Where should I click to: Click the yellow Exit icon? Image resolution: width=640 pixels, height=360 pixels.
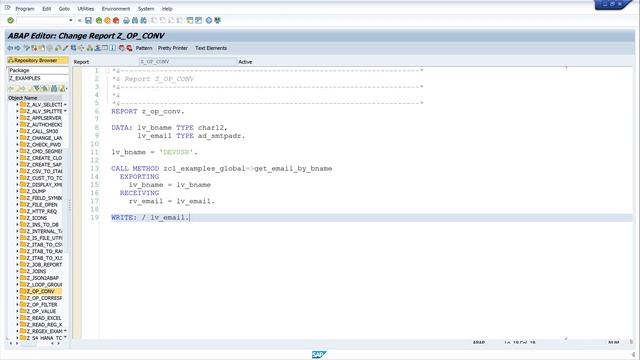point(107,20)
